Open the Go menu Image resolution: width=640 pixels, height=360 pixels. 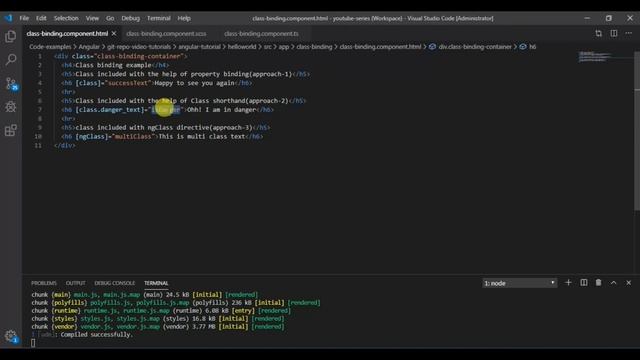click(x=110, y=18)
